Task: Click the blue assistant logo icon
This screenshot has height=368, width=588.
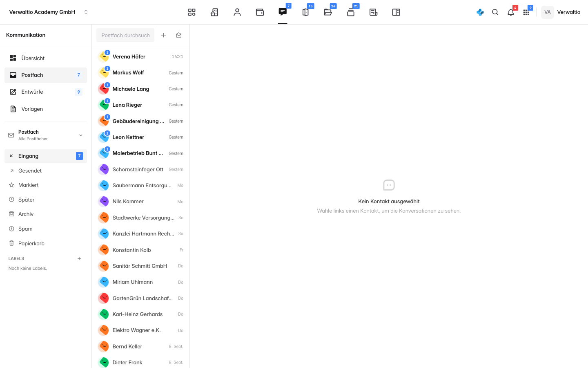Action: (x=480, y=12)
